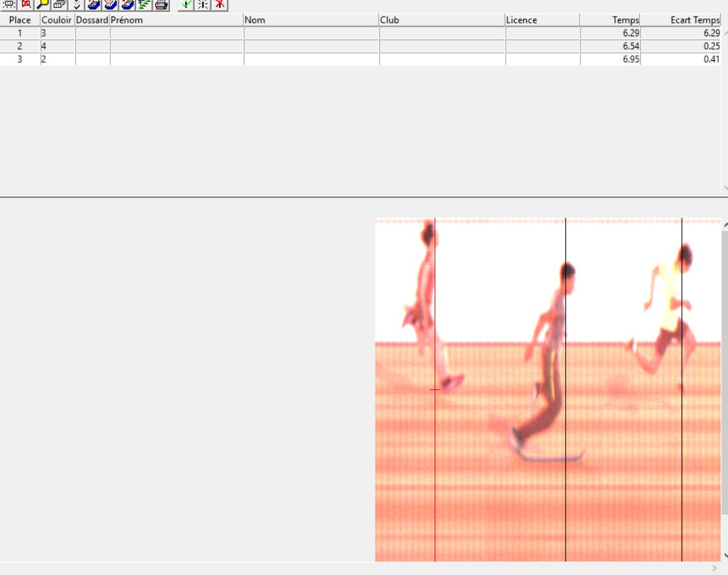Click the red-crossed frame delete icon
Viewport: 728px width, 575px height.
coord(26,5)
